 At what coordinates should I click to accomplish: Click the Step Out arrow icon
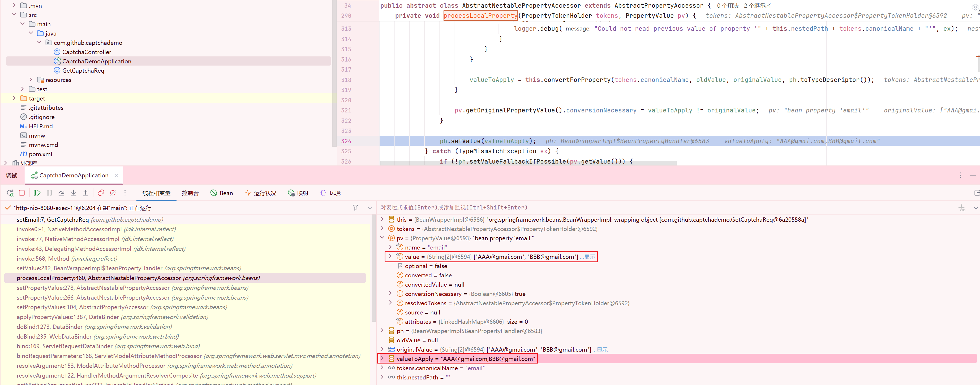point(85,193)
